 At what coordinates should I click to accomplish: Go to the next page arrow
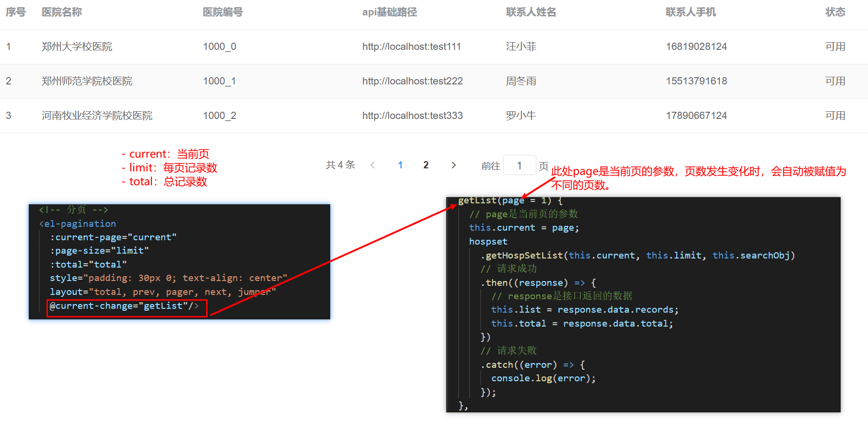[x=454, y=165]
